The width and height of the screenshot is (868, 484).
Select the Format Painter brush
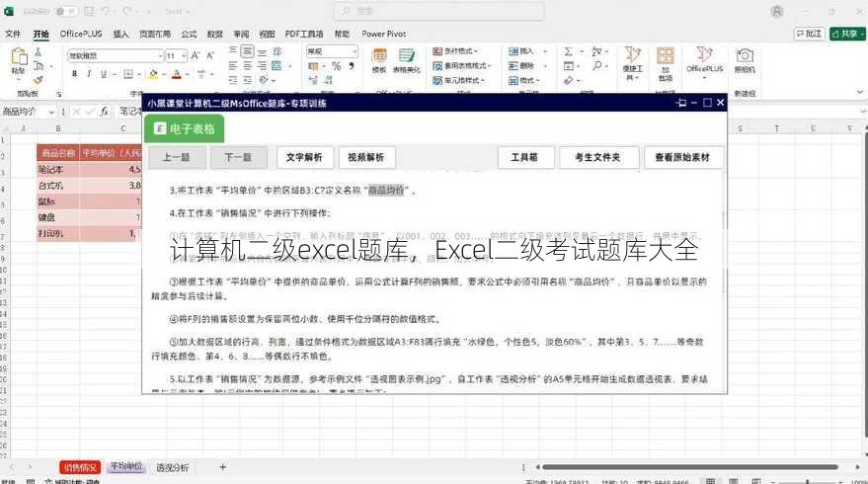[39, 80]
